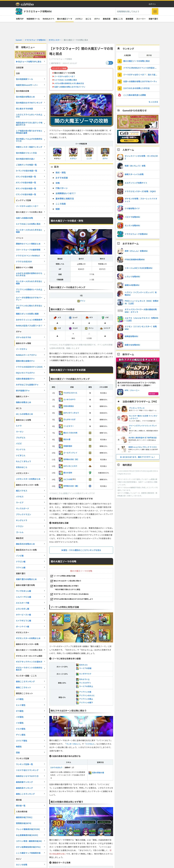The image size is (174, 868).
Task: Open the こころ related article icon
Action: point(89,152)
